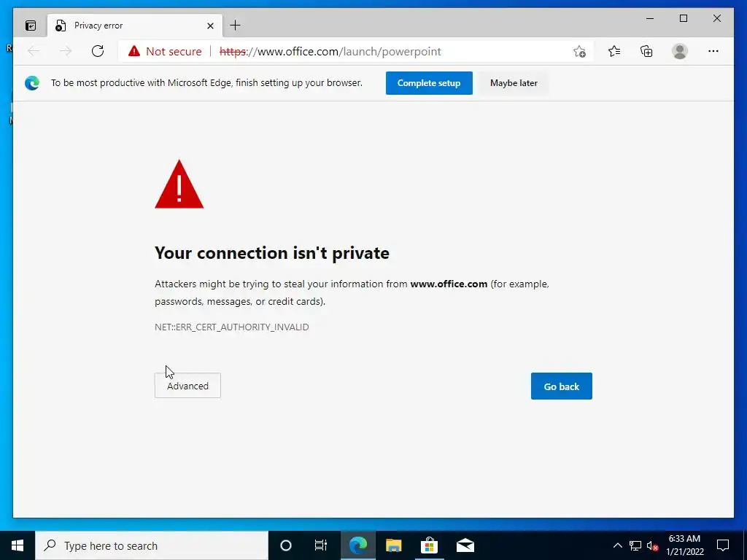The image size is (747, 560).
Task: Close the Privacy error tab
Action: click(210, 26)
